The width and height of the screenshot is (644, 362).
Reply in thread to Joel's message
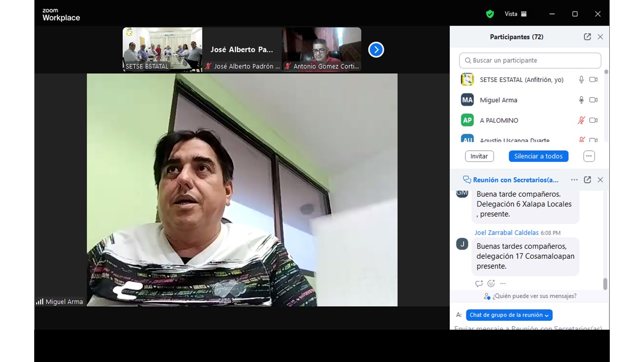coord(479,284)
